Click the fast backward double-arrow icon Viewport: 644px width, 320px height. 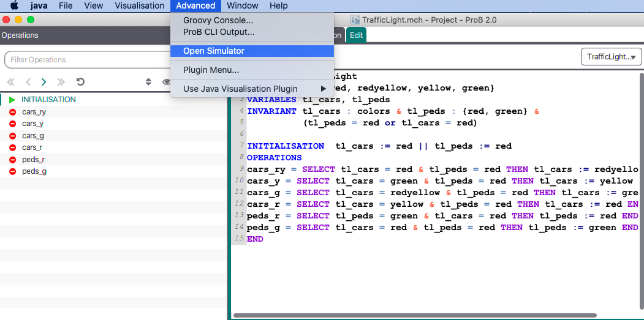tap(10, 82)
